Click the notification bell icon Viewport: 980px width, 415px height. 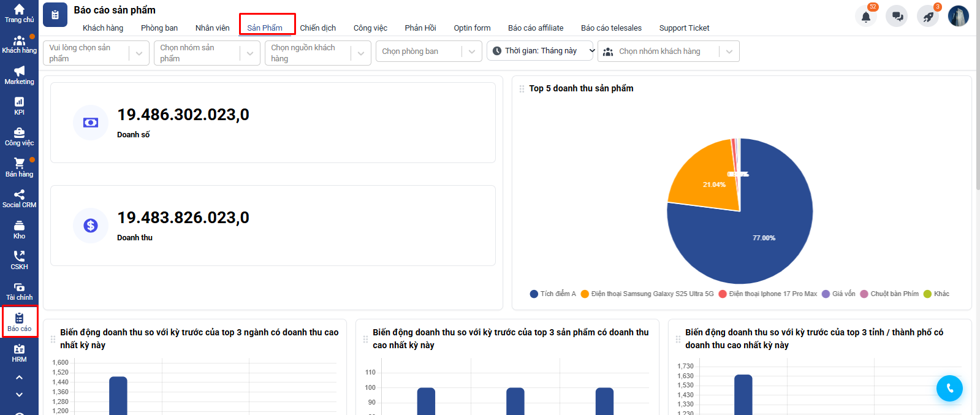pyautogui.click(x=865, y=17)
